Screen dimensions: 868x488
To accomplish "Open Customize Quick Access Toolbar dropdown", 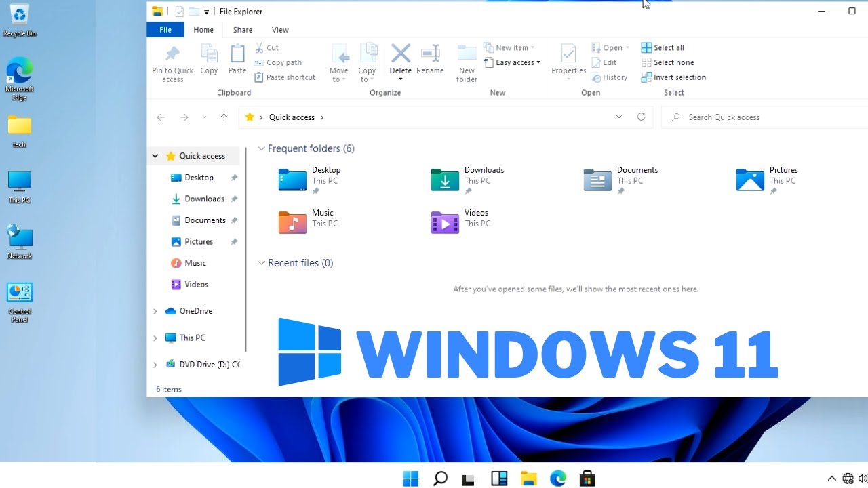I will pyautogui.click(x=206, y=12).
